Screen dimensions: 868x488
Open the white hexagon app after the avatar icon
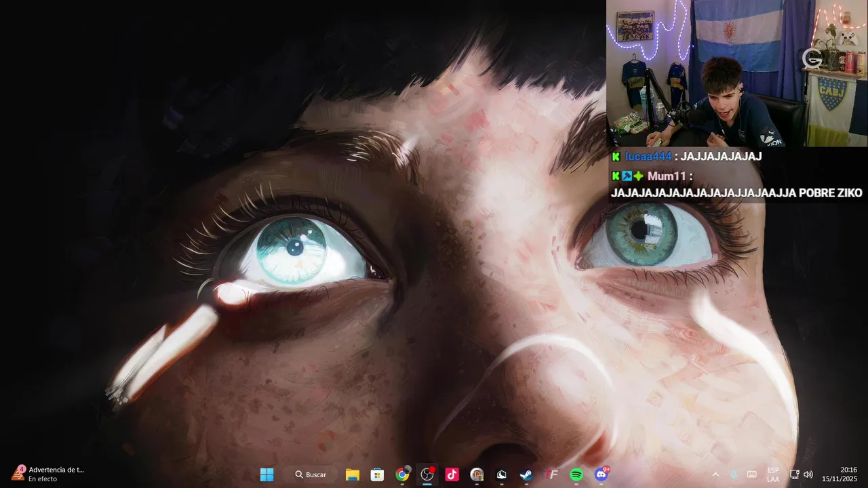click(502, 474)
